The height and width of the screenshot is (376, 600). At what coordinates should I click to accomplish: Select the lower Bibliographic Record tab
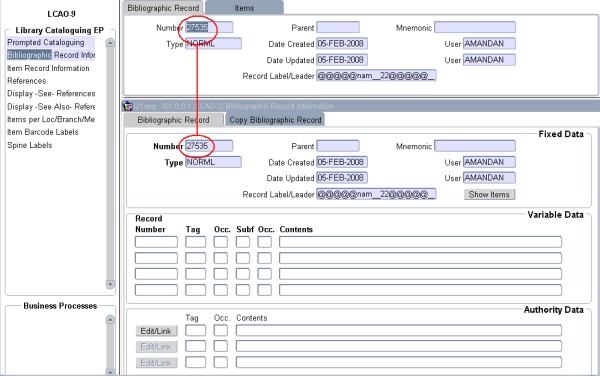pyautogui.click(x=173, y=120)
